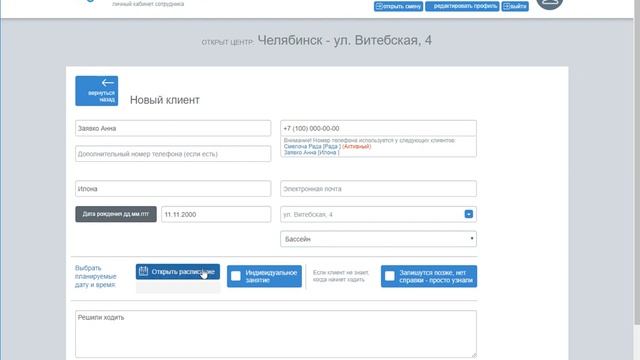Screen dimensions: 640x360
Task: Click the birth date field 11.11.2000
Action: (x=216, y=214)
